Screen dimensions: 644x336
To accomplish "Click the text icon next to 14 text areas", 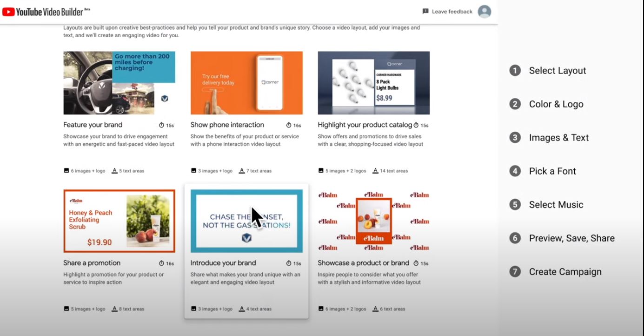I will tap(375, 171).
